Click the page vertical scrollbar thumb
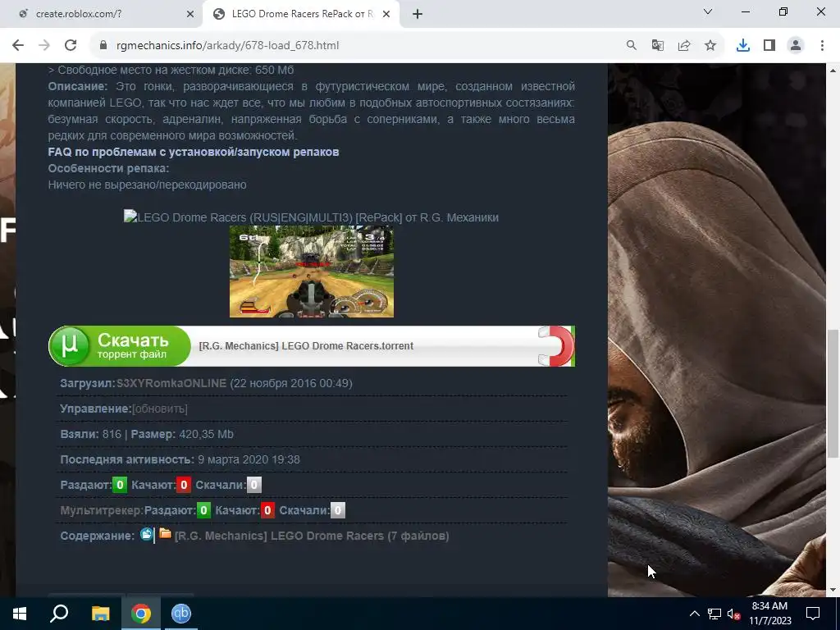 833,394
